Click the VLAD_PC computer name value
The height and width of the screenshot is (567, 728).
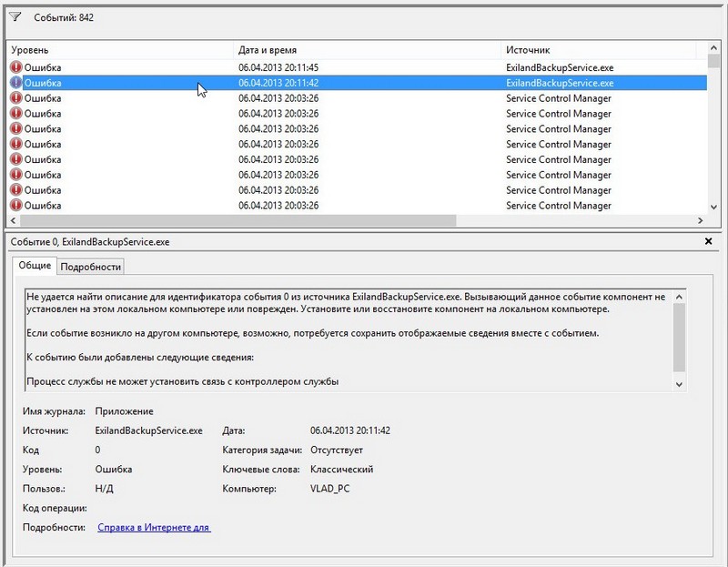(x=330, y=490)
